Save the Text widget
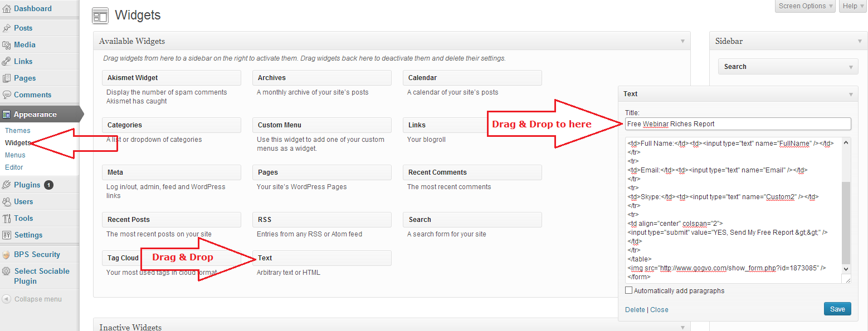Viewport: 868px width, 331px height. click(x=837, y=309)
